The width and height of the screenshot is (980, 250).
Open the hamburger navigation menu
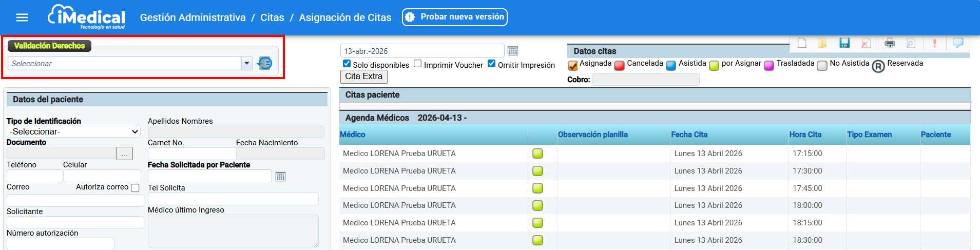[x=22, y=17]
